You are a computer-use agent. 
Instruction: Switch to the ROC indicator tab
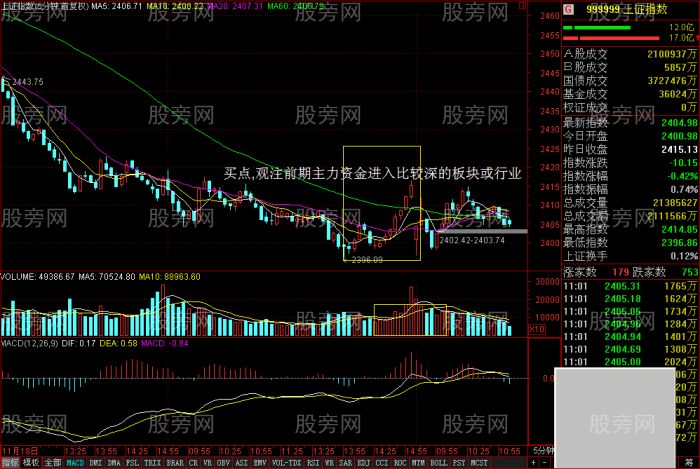pos(400,463)
